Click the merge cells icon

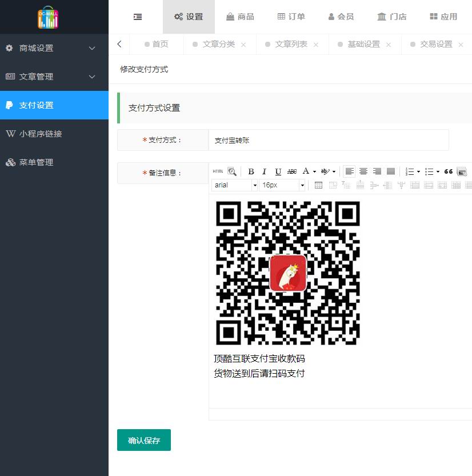click(x=415, y=185)
